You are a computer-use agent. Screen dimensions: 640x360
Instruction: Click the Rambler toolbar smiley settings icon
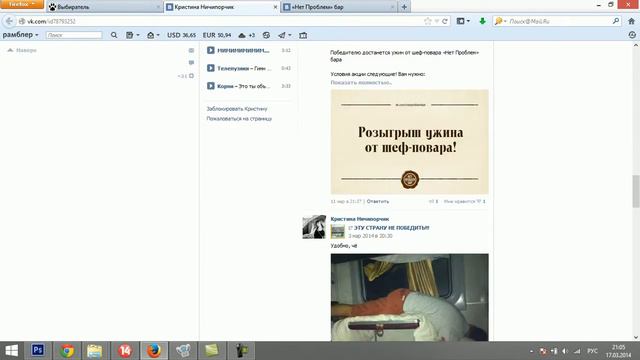coord(632,35)
